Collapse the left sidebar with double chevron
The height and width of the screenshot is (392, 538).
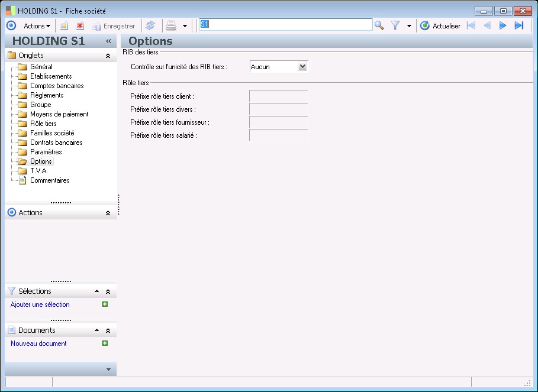click(108, 41)
